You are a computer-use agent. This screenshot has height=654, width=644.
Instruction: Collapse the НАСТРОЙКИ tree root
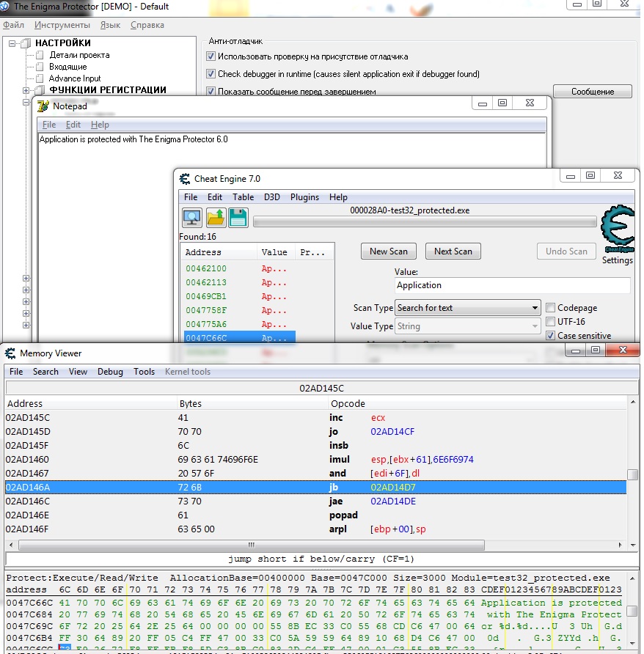(12, 43)
